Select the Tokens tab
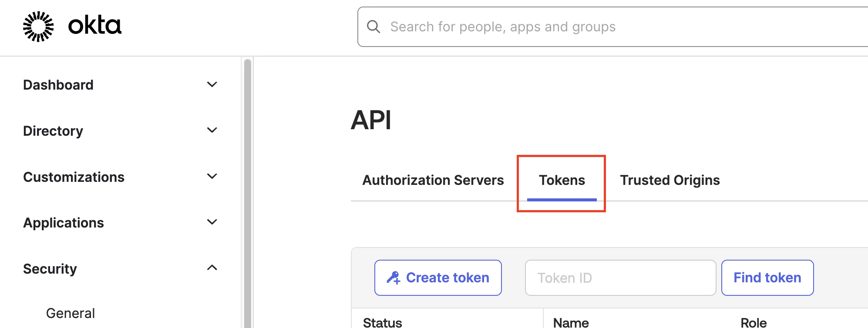This screenshot has height=328, width=868. [562, 180]
